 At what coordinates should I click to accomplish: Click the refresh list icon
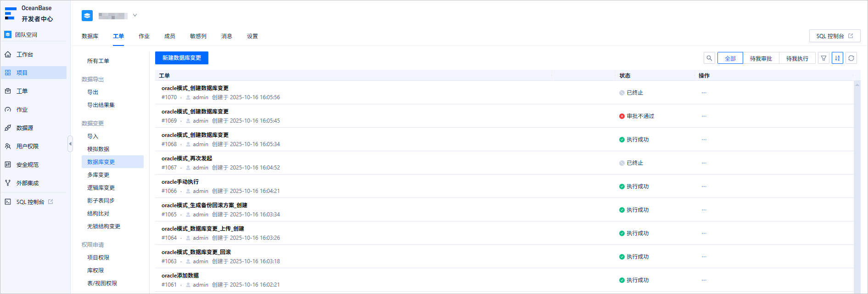[x=851, y=58]
